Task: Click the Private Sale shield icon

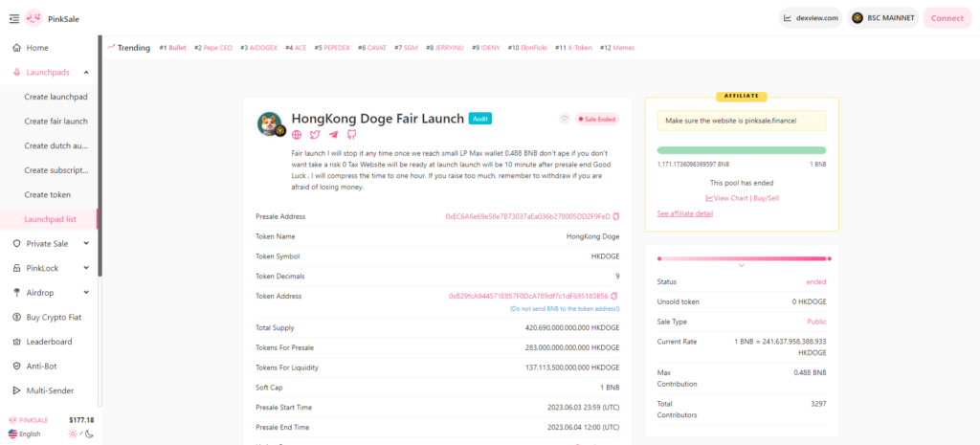Action: [x=17, y=244]
